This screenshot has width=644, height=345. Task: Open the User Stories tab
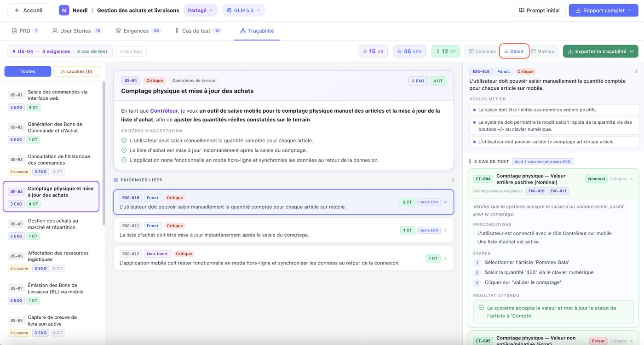click(77, 31)
